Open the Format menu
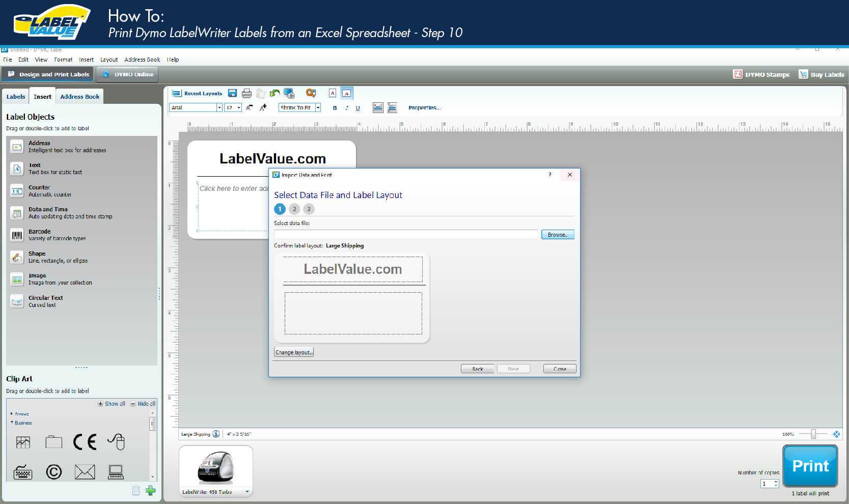Viewport: 849px width, 504px height. tap(63, 60)
